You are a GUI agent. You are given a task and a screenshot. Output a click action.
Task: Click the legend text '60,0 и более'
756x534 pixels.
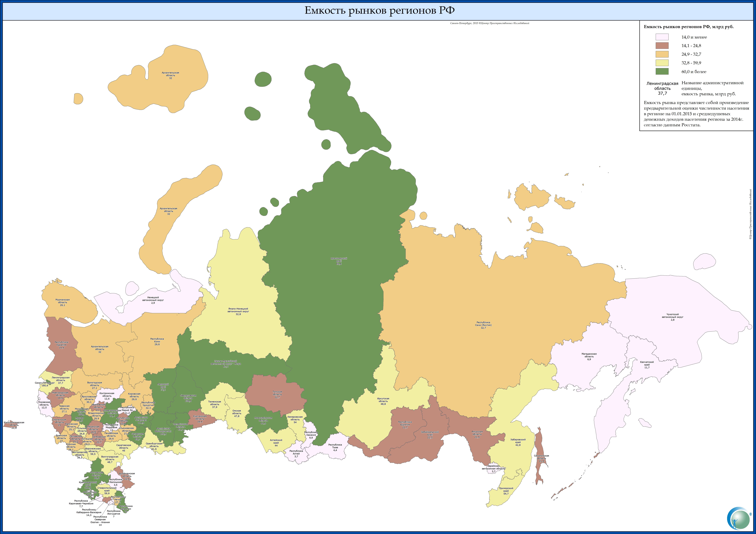tap(694, 72)
